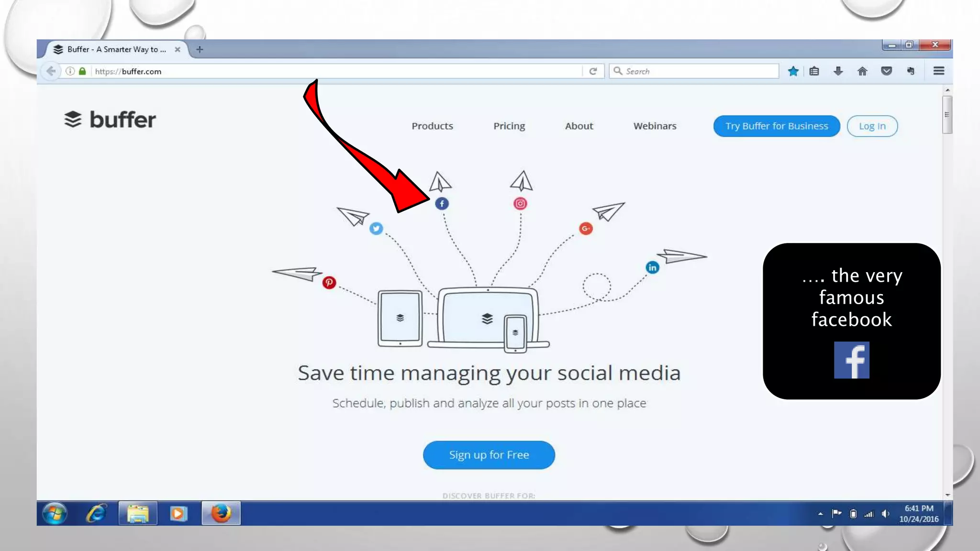Show hidden system tray icons arrow
980x551 pixels.
[820, 514]
